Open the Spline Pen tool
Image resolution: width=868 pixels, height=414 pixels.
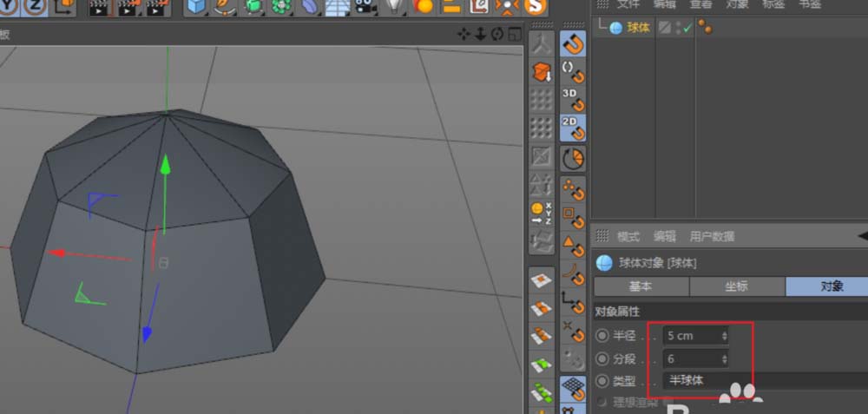click(x=224, y=7)
